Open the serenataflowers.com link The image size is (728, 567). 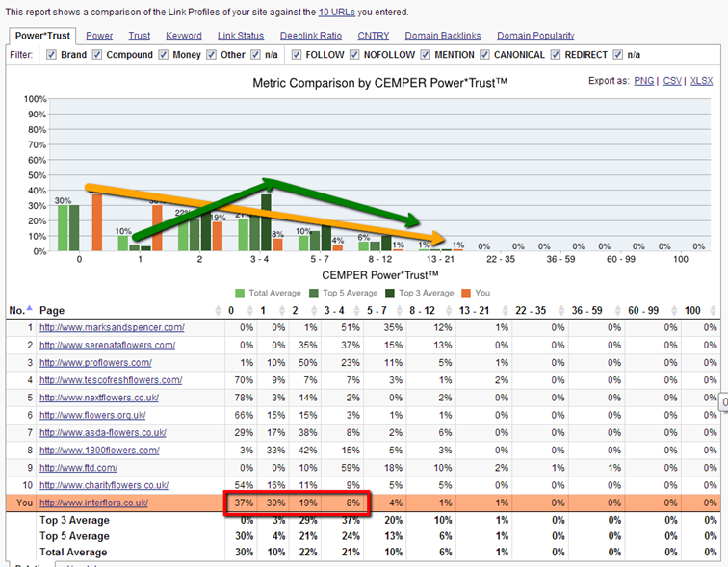tap(107, 346)
